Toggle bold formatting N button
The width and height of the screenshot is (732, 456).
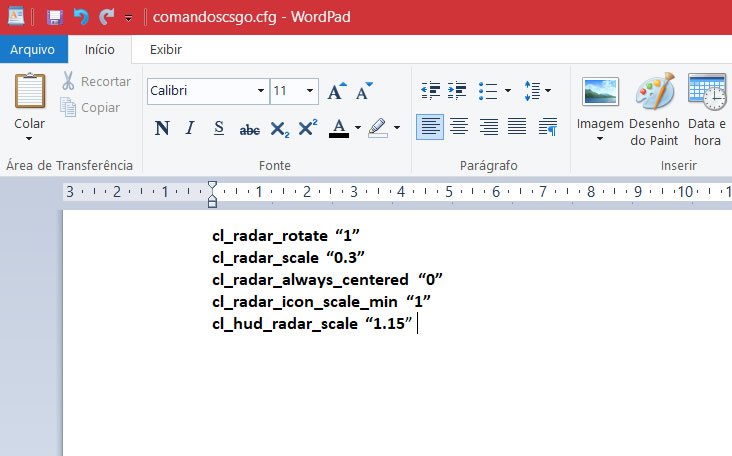[162, 127]
